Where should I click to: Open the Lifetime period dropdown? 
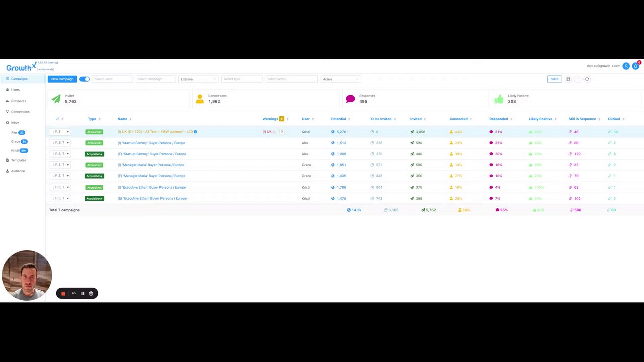pos(198,79)
